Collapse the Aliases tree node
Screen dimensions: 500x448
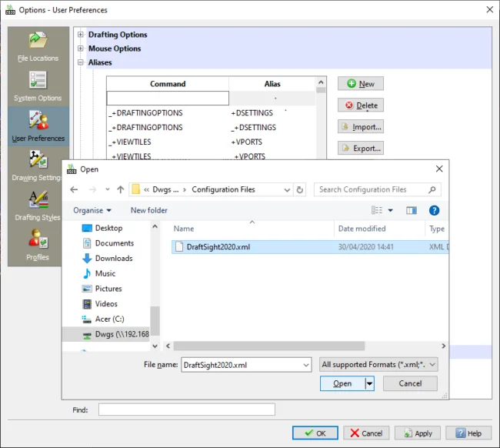(81, 62)
